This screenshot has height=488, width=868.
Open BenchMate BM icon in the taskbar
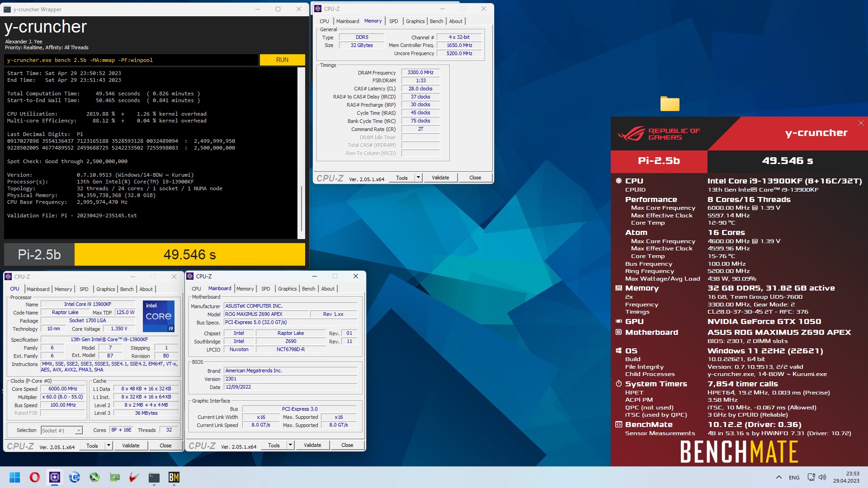click(174, 477)
